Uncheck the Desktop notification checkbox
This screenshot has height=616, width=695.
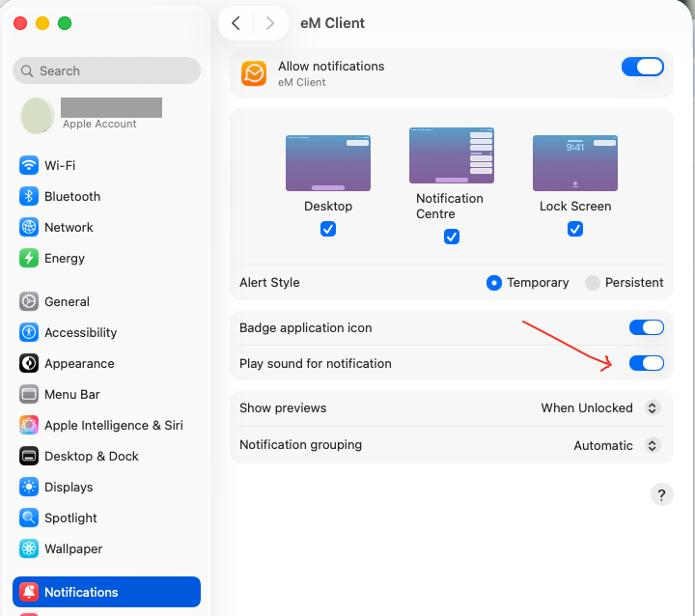tap(328, 229)
